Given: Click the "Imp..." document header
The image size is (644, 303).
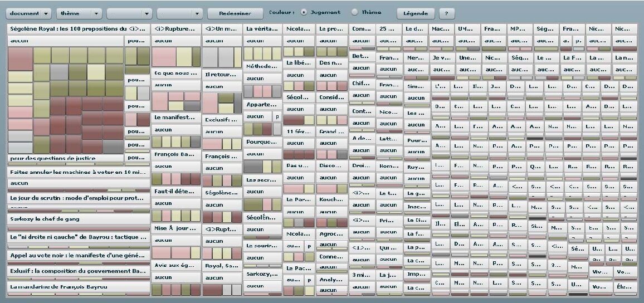Looking at the screenshot, I should 417,274.
